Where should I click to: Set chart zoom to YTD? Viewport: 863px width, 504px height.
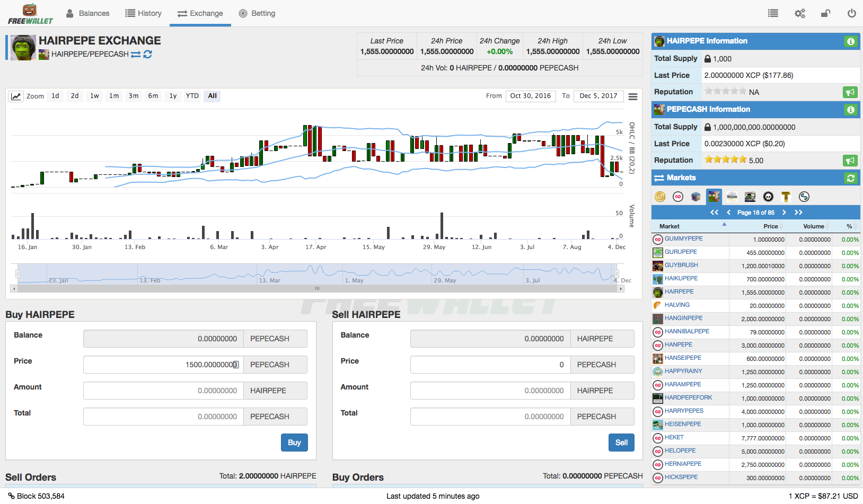192,96
